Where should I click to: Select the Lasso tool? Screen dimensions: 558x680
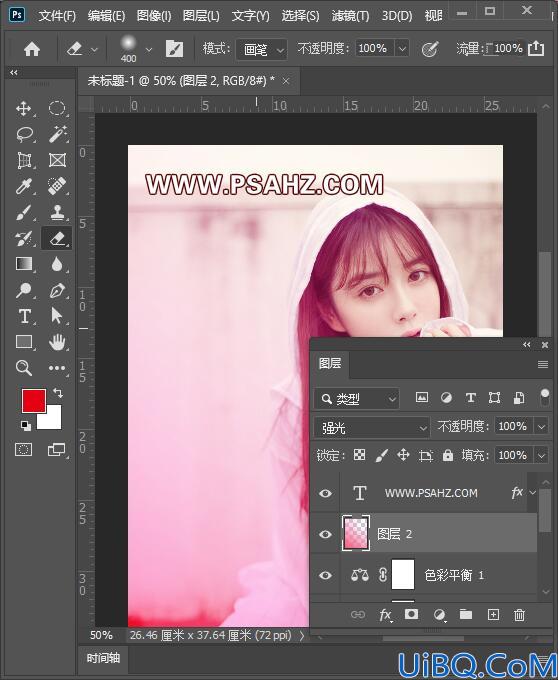24,134
